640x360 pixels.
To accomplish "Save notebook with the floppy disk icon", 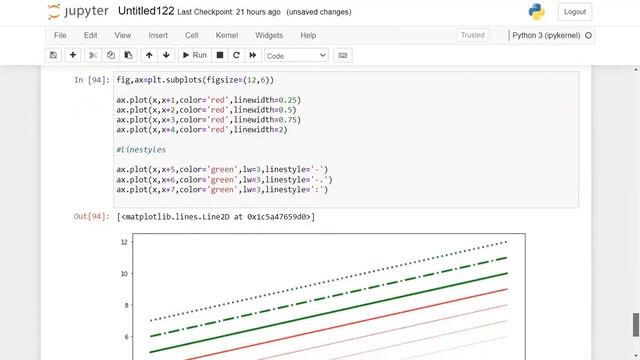I will tap(53, 55).
